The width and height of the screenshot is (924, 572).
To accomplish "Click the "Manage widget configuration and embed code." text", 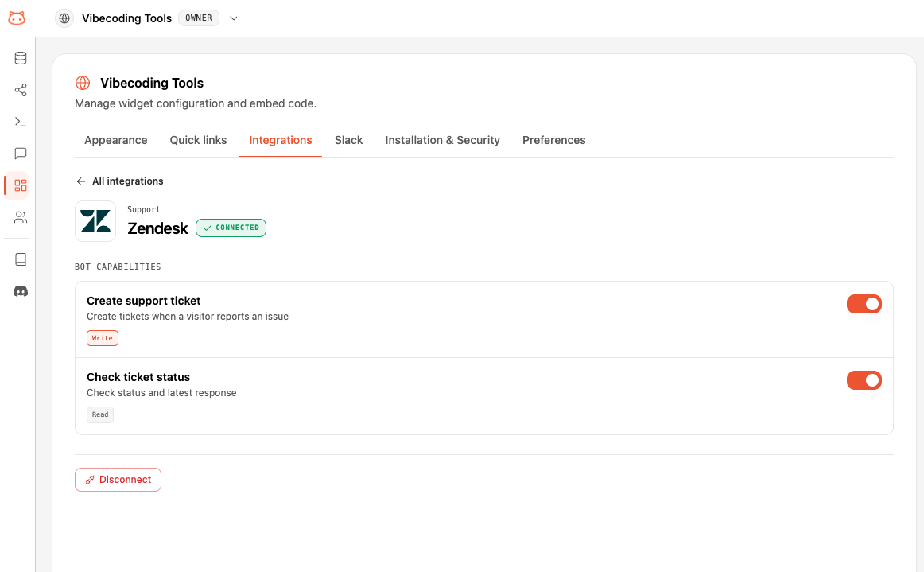I will click(x=196, y=103).
